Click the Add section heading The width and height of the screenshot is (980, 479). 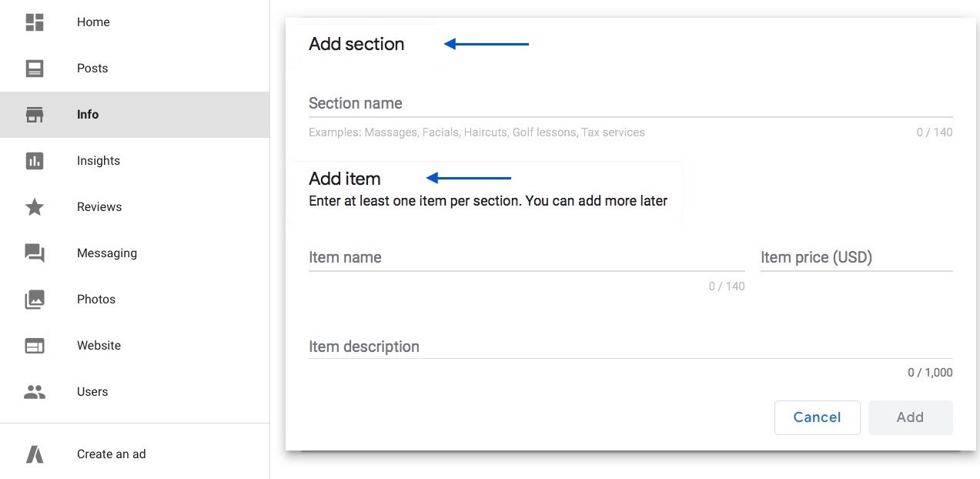(x=356, y=45)
